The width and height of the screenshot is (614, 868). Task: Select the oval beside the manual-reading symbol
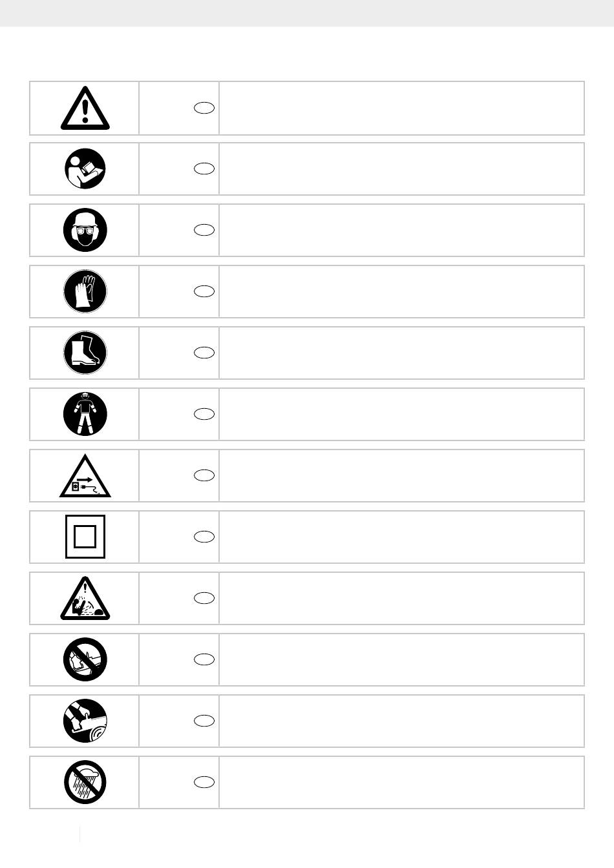[204, 169]
